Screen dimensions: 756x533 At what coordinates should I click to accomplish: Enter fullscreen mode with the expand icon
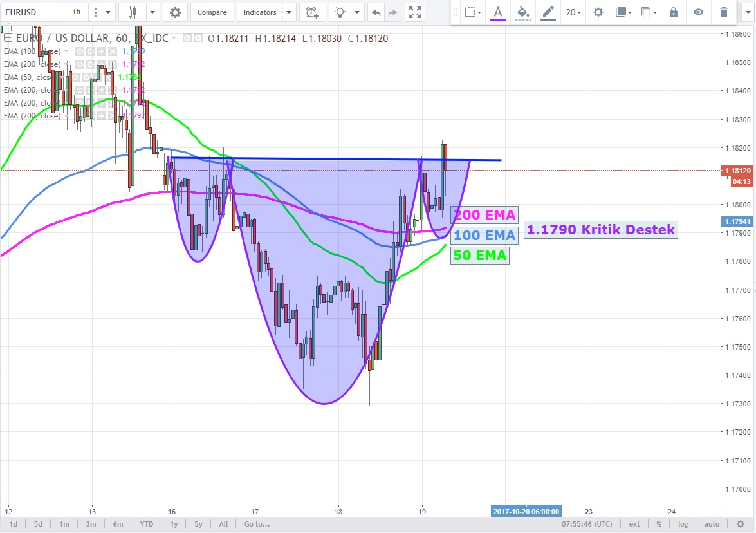(x=416, y=12)
